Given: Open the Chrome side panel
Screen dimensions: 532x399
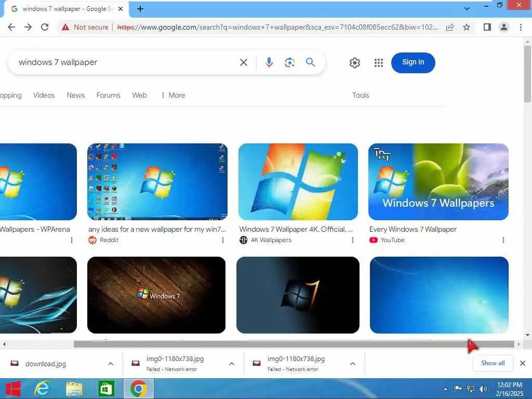Looking at the screenshot, I should pyautogui.click(x=487, y=27).
